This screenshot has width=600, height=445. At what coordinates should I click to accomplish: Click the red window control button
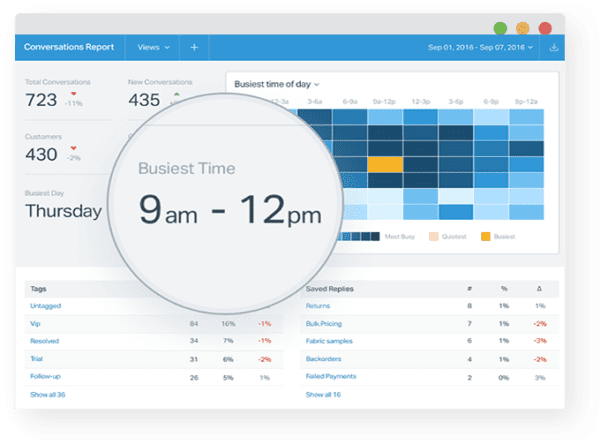(x=545, y=28)
